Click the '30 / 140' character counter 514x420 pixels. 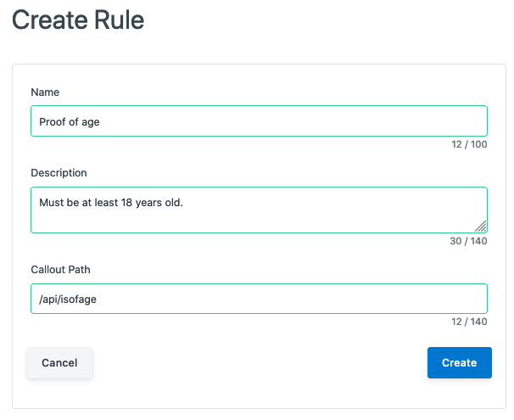[x=468, y=241]
